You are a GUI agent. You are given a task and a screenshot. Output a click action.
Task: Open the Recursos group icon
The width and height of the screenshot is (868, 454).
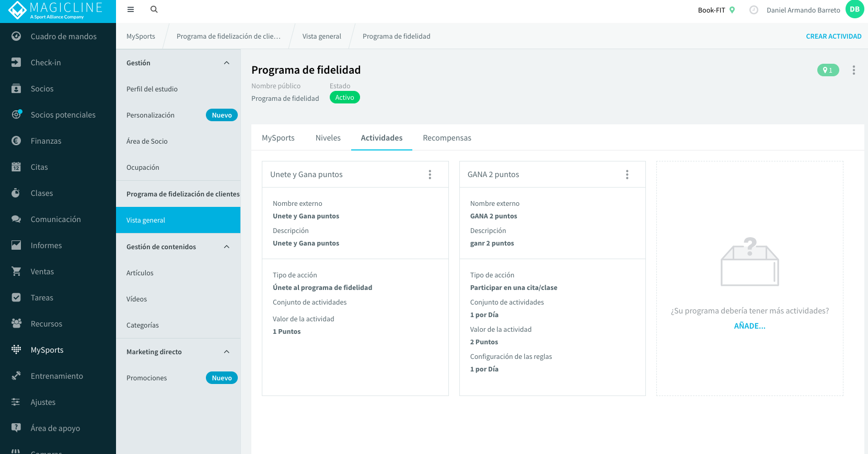point(16,323)
